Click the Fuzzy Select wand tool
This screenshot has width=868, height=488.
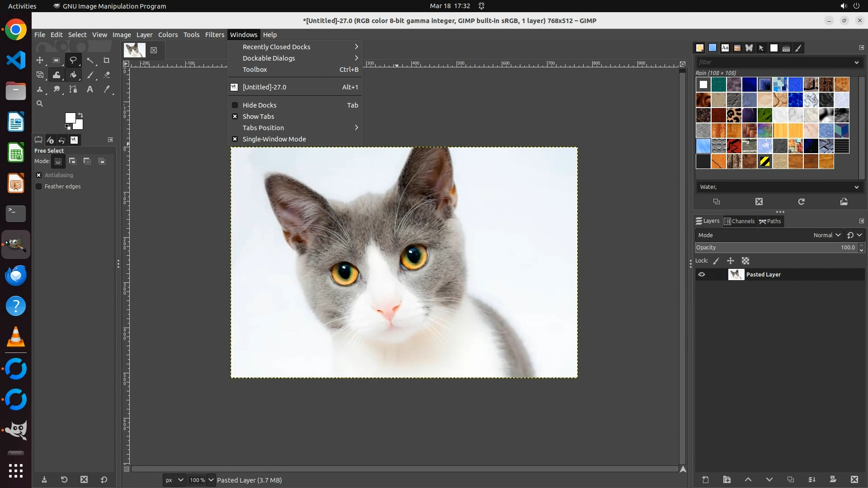90,60
